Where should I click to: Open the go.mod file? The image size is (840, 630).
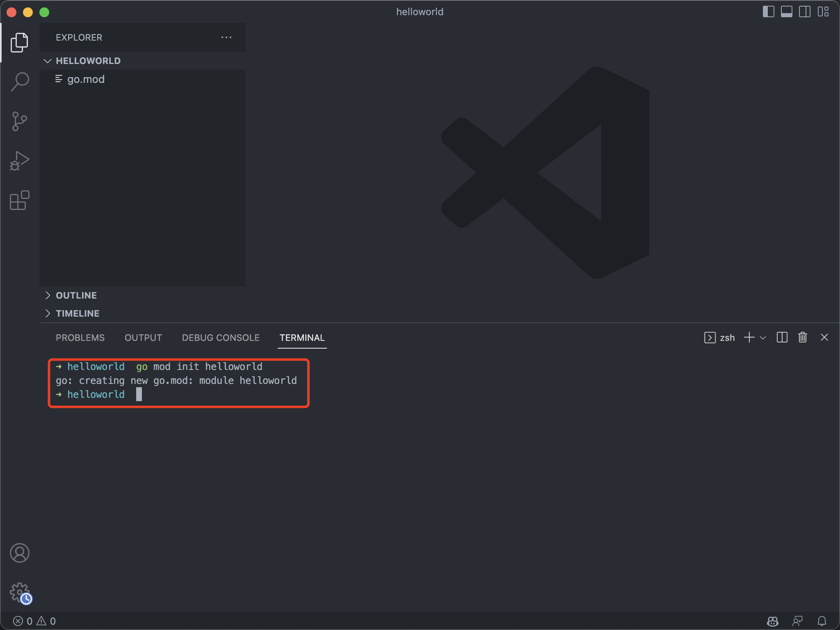[86, 79]
